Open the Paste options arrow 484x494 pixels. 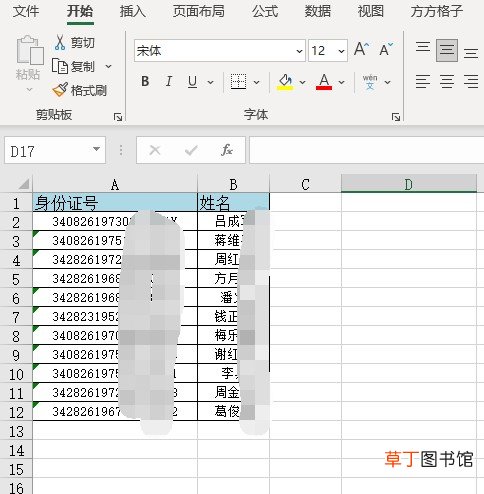tap(29, 89)
